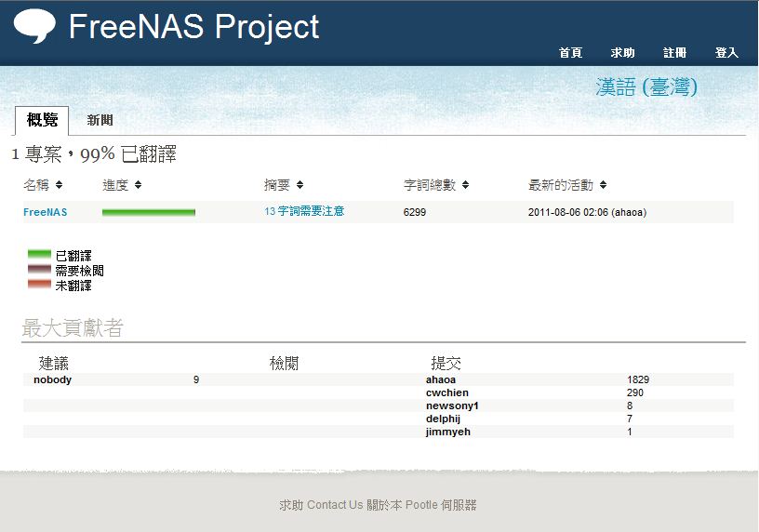Sort table by 摘要 column arrows
Screen dimensions: 759x532
click(x=300, y=185)
